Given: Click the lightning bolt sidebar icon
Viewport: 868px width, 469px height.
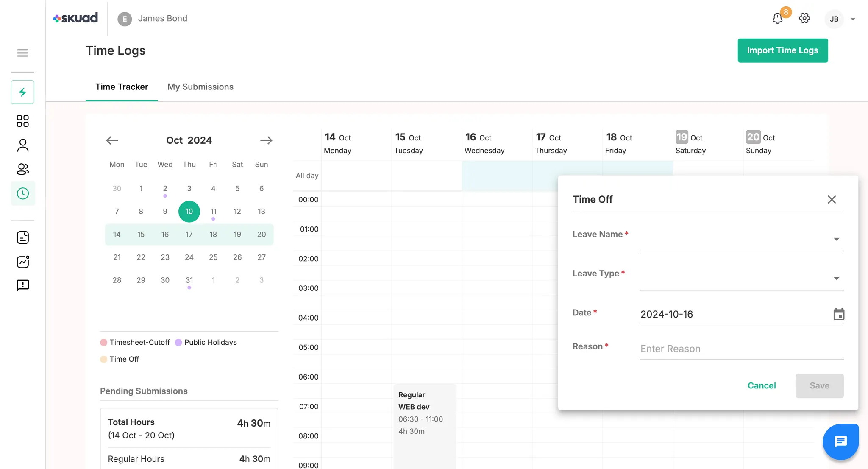Looking at the screenshot, I should point(23,92).
